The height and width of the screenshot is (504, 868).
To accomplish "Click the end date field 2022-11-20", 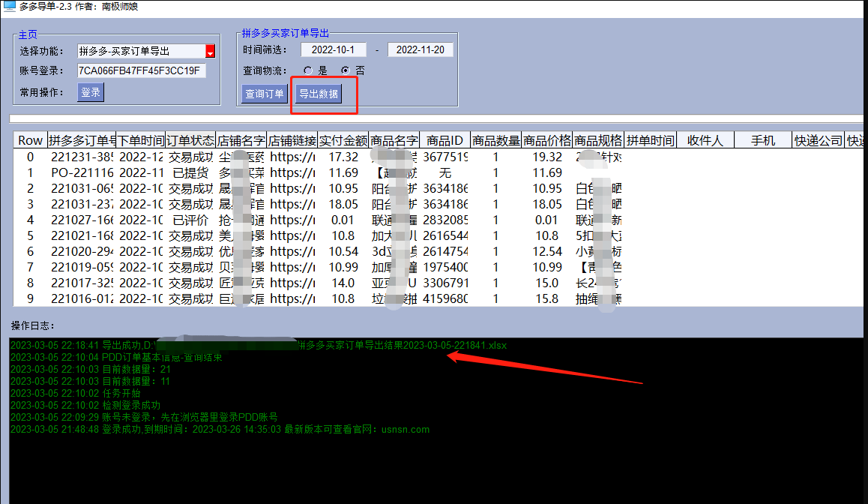I will [x=421, y=49].
